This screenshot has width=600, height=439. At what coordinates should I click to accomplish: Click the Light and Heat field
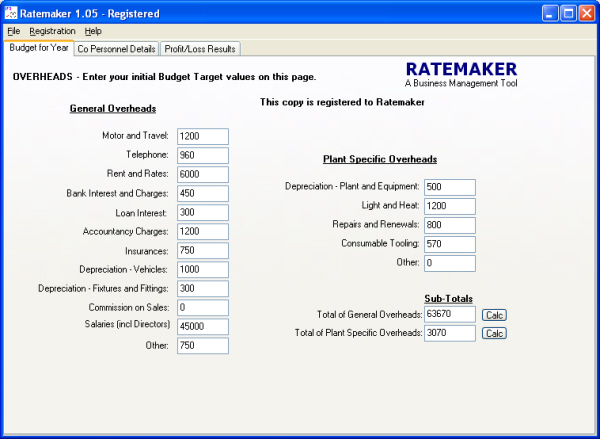pos(449,206)
